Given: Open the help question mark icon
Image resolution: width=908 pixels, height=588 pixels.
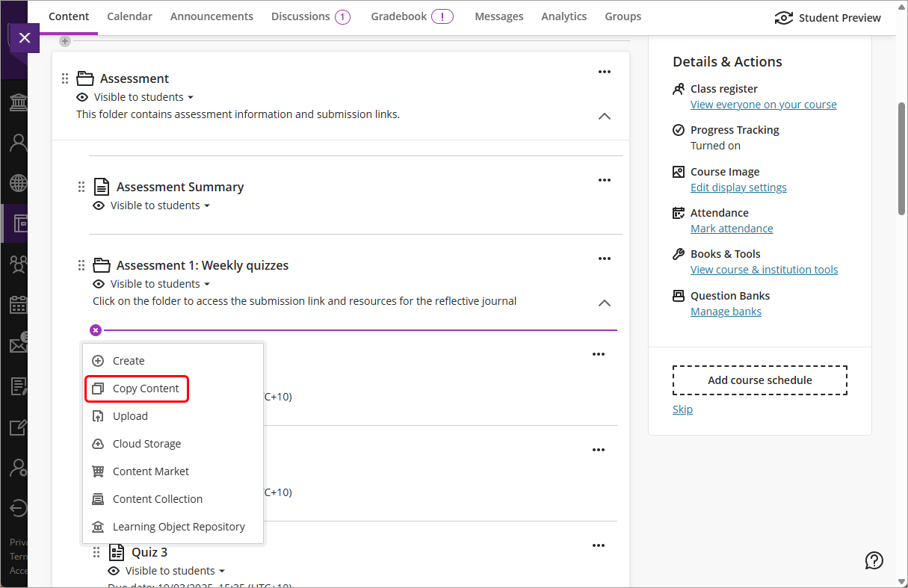Looking at the screenshot, I should [874, 560].
